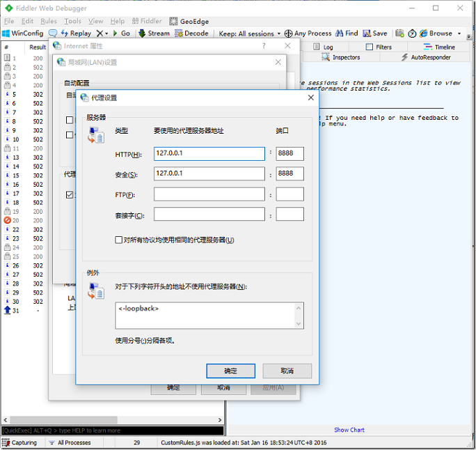Click the Remove X toolbar icon
Image resolution: width=476 pixels, height=450 pixels.
[100, 33]
